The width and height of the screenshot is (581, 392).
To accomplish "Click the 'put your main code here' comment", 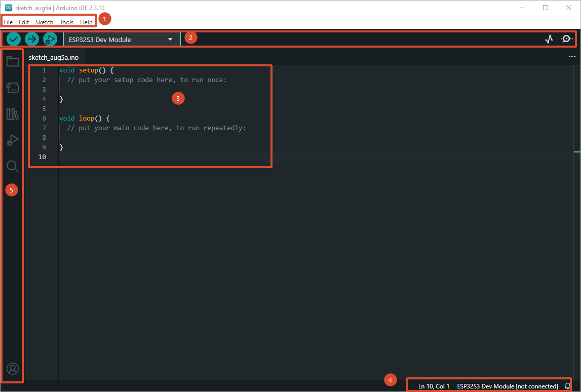I will point(157,128).
